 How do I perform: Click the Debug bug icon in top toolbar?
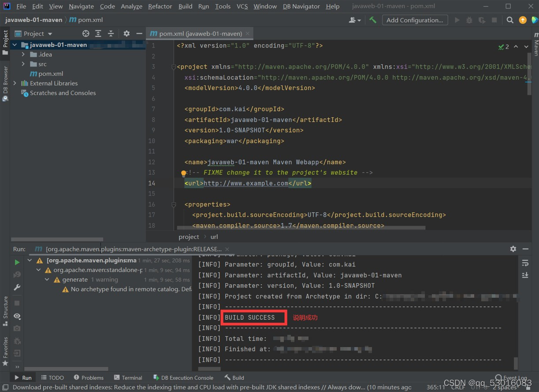pos(469,20)
